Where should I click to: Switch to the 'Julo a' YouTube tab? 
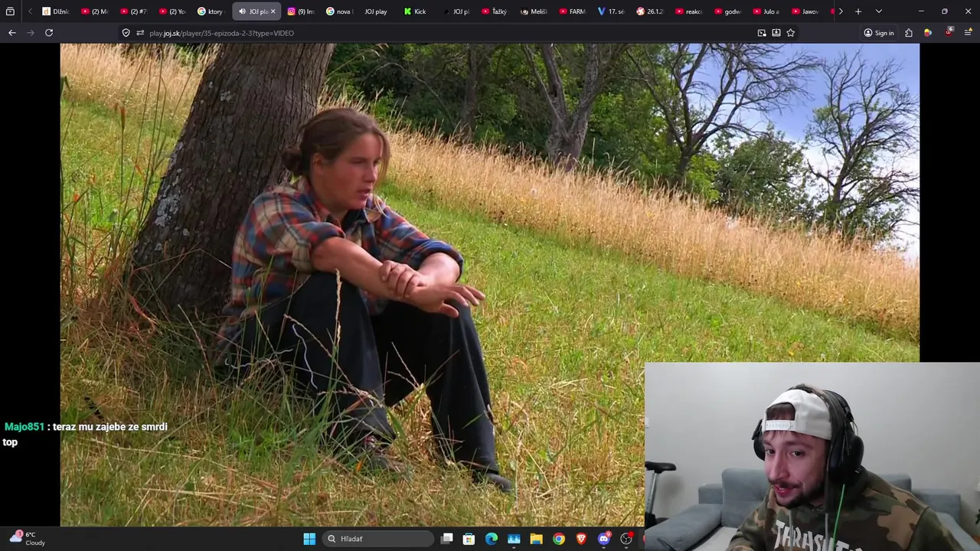[x=767, y=11]
